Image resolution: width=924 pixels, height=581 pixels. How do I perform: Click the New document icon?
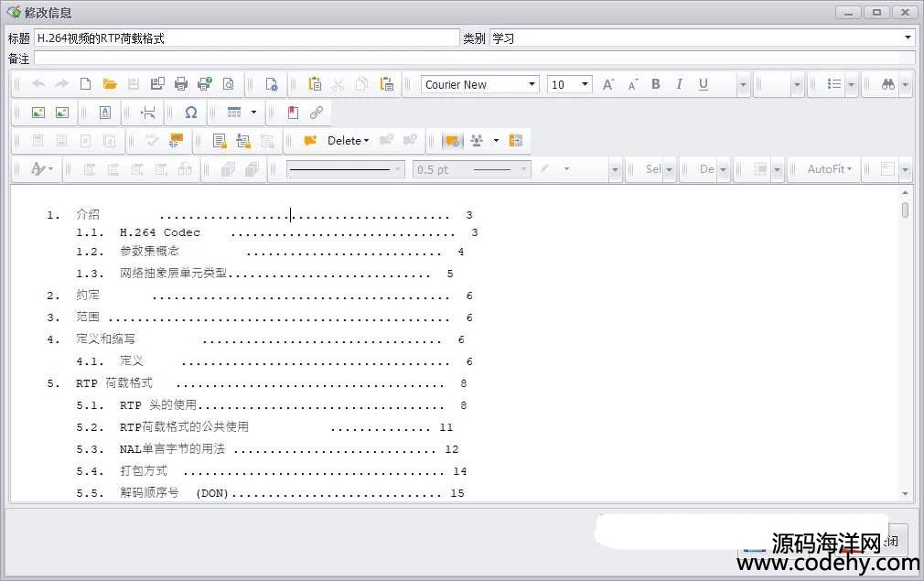click(x=85, y=84)
